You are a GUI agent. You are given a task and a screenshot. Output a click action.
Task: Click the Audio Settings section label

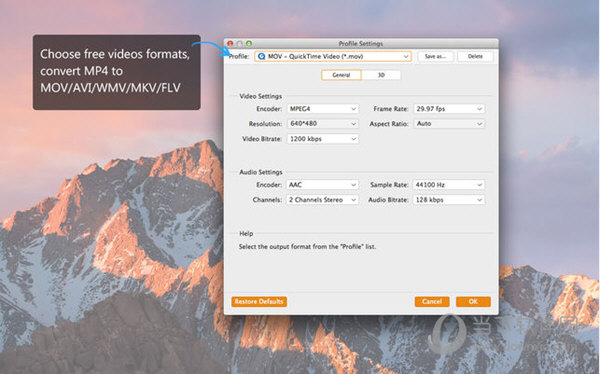click(261, 172)
